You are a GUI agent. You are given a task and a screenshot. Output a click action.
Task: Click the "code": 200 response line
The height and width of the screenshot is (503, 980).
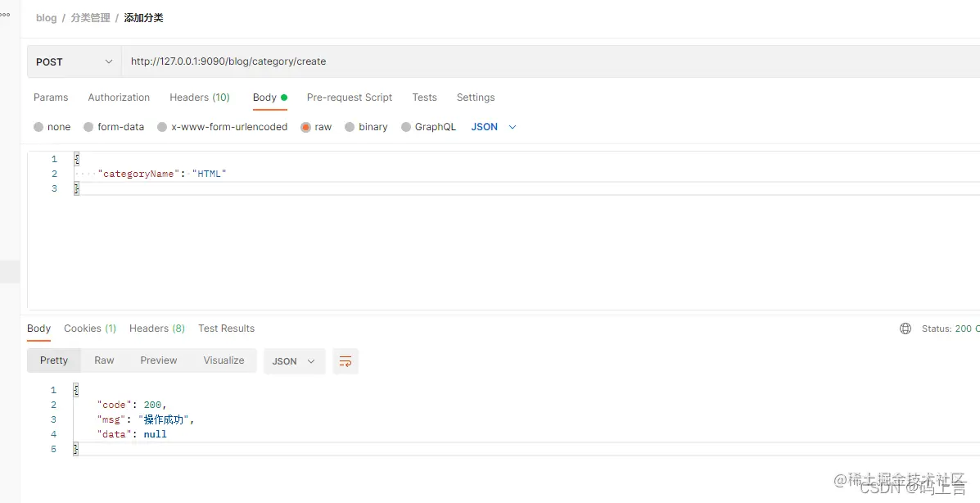click(131, 405)
